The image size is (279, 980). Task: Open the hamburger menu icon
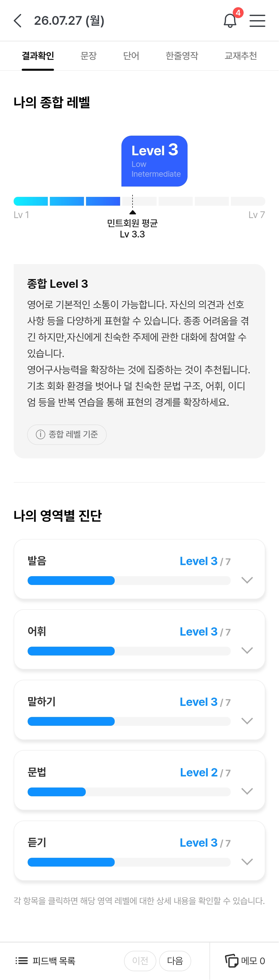(257, 21)
